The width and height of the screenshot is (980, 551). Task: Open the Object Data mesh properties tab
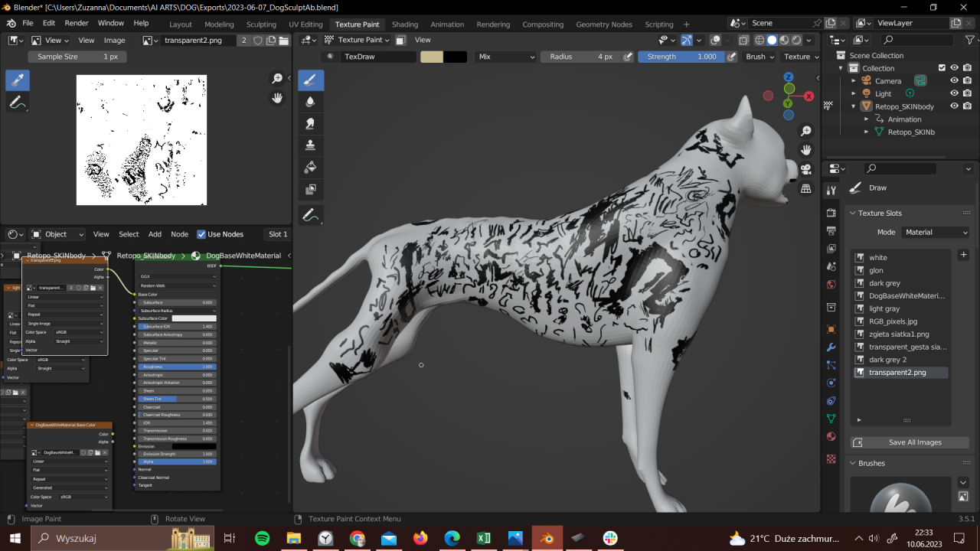coord(831,419)
